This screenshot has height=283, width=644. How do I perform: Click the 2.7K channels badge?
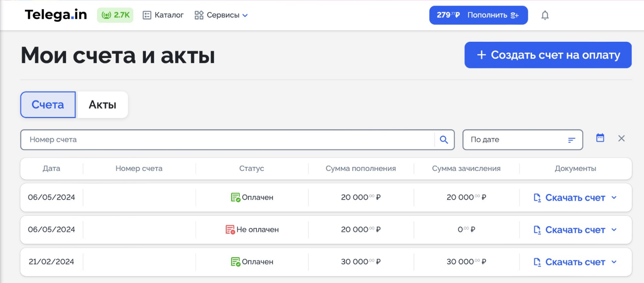pyautogui.click(x=115, y=15)
